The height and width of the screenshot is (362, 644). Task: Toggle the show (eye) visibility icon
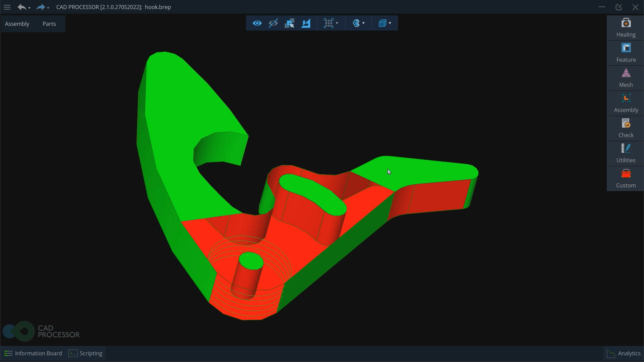pos(257,23)
